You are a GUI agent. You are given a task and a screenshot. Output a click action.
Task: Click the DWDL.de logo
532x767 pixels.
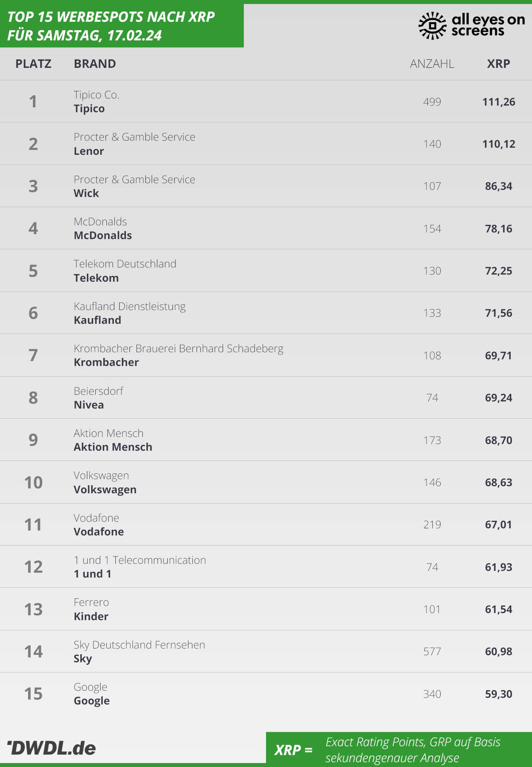(51, 748)
